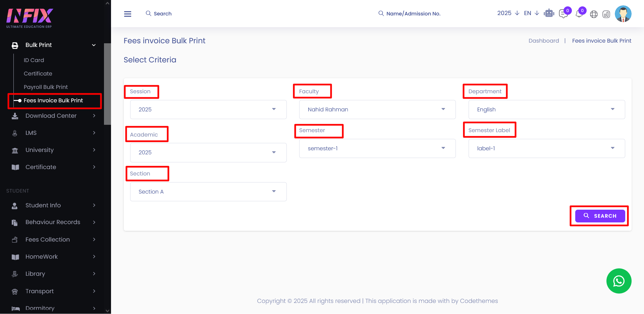Click the purple Search button
Screen dimensions: 644x314
point(600,216)
